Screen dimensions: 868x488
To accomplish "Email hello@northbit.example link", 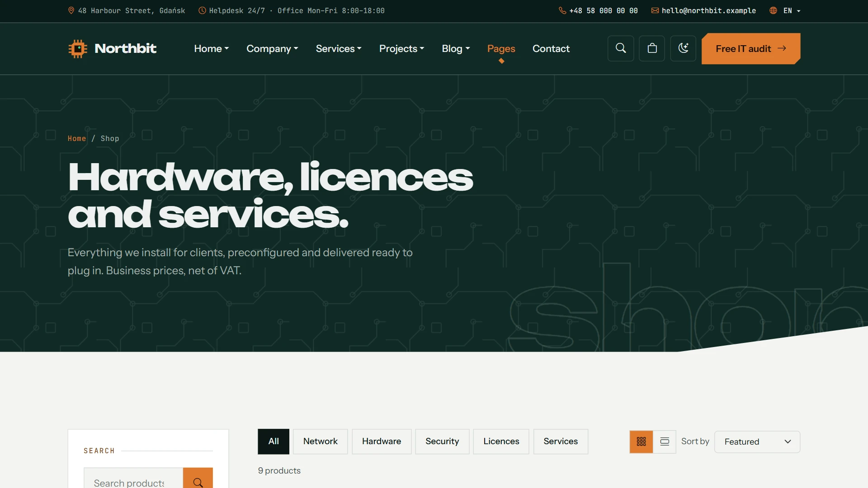I will click(708, 10).
